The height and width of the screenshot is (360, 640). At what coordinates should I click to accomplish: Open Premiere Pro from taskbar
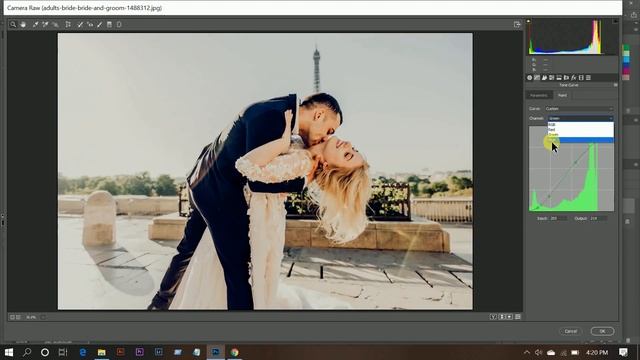click(x=140, y=352)
